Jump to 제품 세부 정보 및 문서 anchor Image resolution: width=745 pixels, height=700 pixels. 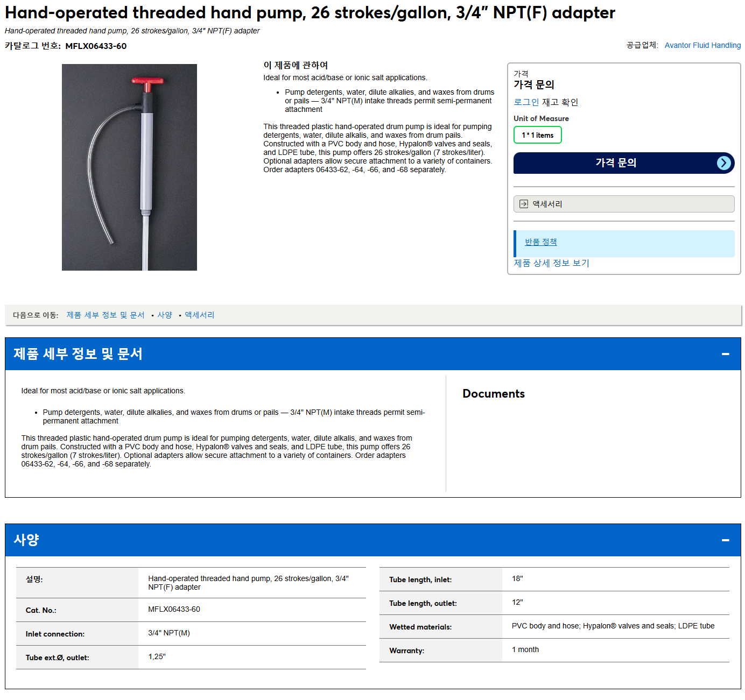coord(106,315)
